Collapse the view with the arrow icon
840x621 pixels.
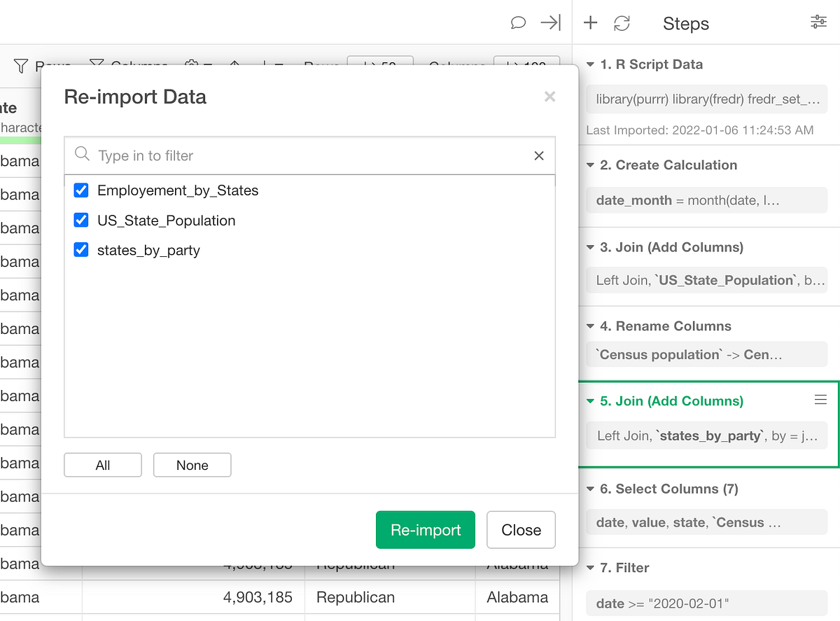click(551, 22)
